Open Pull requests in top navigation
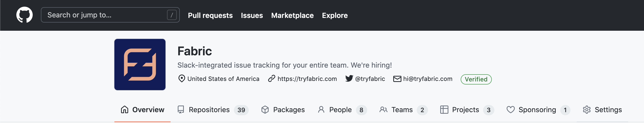The width and height of the screenshot is (644, 126). (210, 15)
